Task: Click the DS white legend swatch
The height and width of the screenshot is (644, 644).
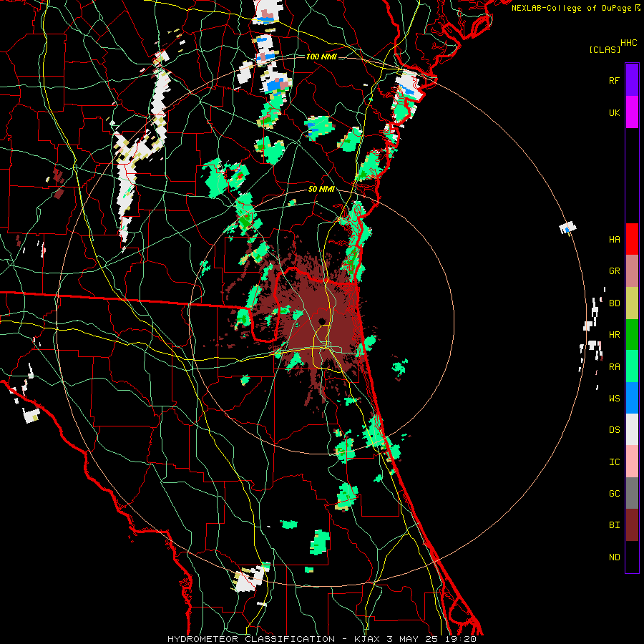Action: click(632, 429)
